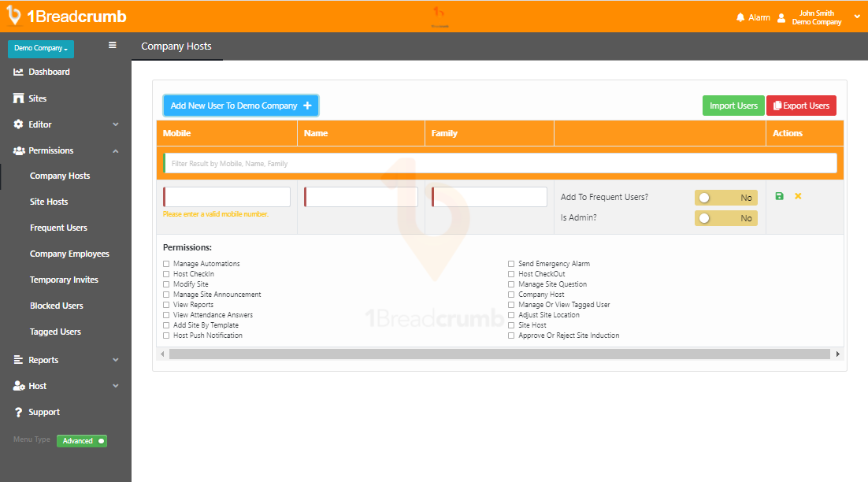This screenshot has width=868, height=482.
Task: Expand the Reports menu chevron
Action: [x=116, y=360]
